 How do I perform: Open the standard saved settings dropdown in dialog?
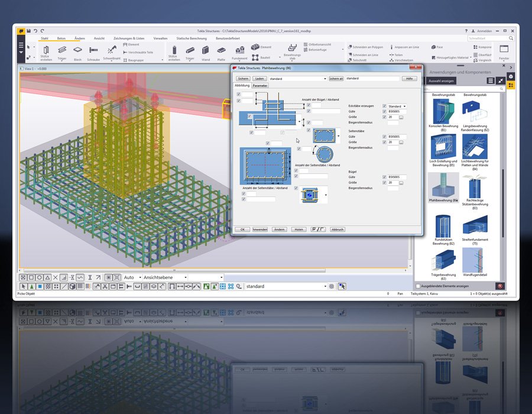click(x=325, y=79)
